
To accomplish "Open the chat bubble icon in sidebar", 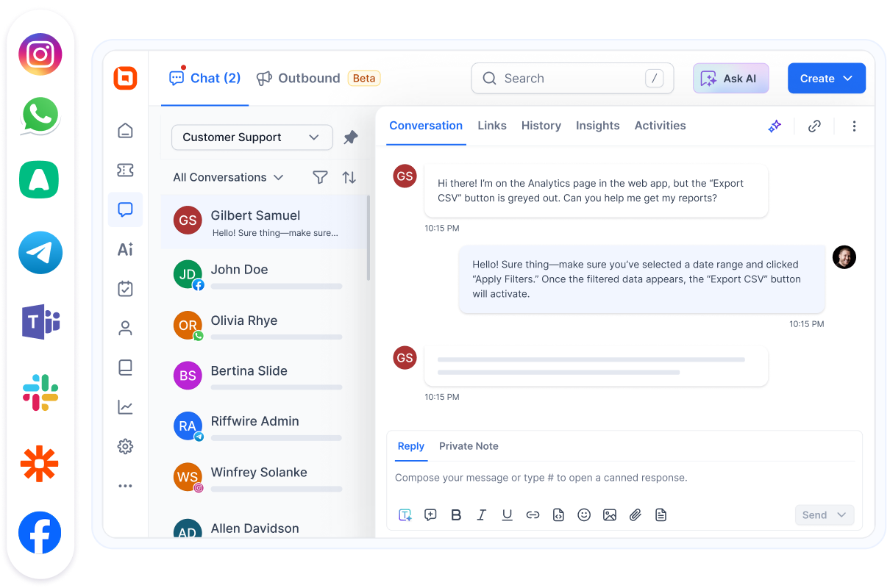I will (125, 209).
